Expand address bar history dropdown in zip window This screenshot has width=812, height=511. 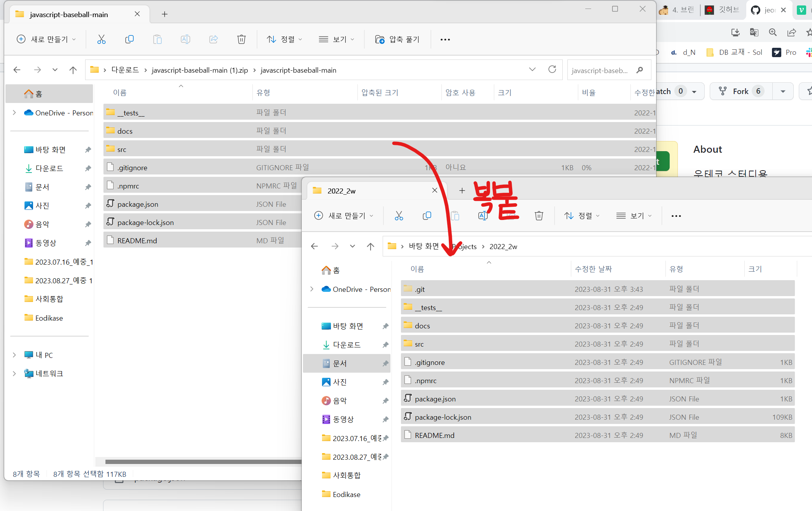coord(532,70)
